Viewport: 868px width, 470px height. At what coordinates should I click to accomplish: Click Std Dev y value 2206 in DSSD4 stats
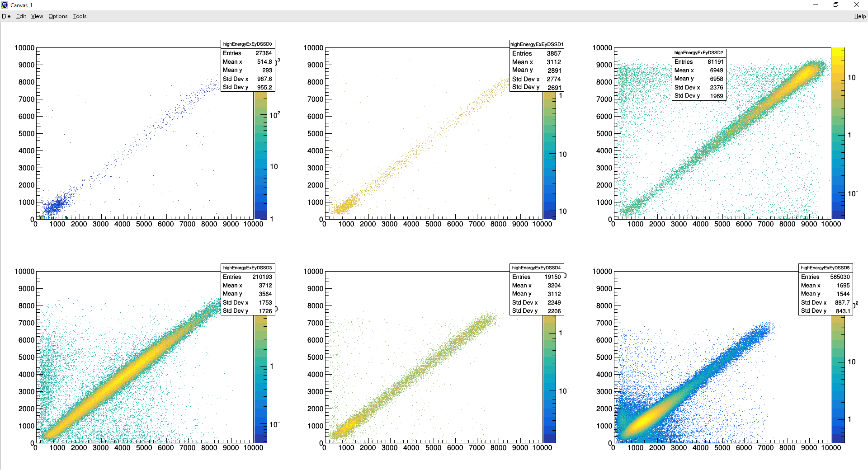[x=554, y=311]
